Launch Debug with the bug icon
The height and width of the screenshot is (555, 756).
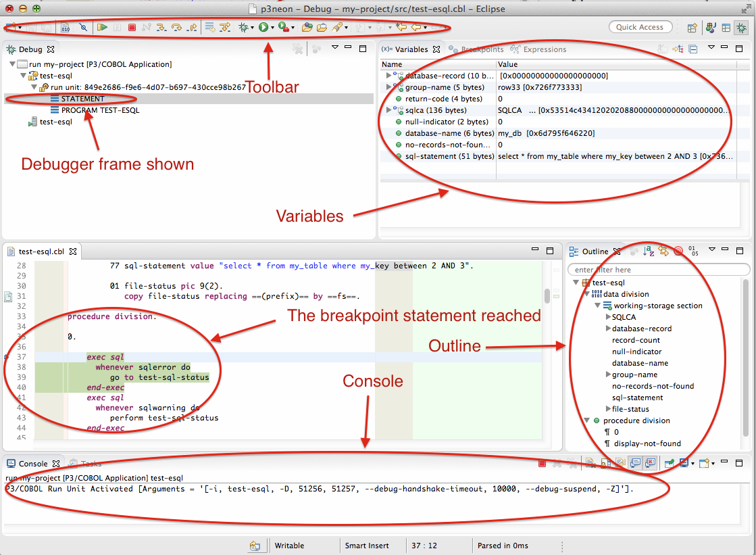click(243, 28)
